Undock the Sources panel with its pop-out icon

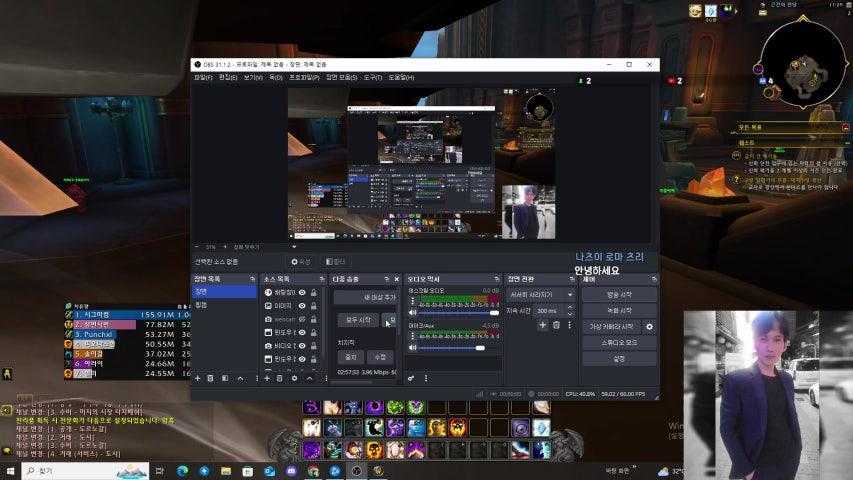coord(322,279)
